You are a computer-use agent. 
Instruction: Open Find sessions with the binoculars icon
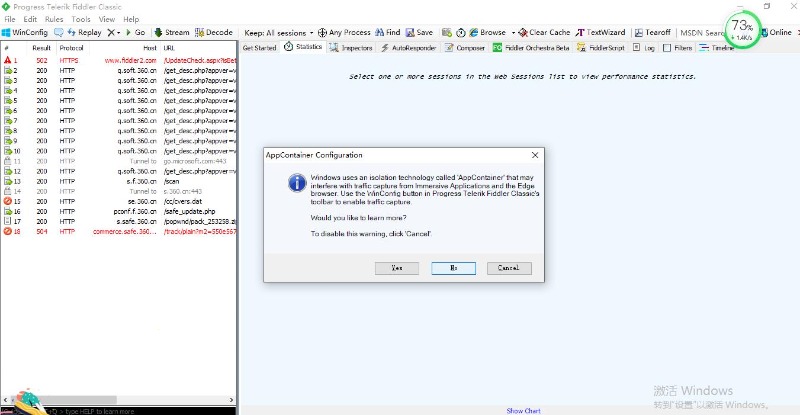pyautogui.click(x=388, y=32)
